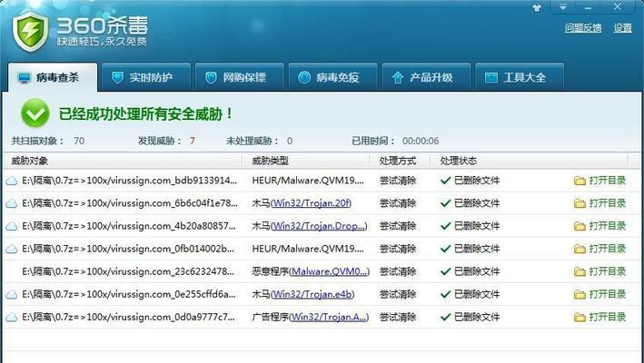Screen dimensions: 644x363
Task: Click 打开目录 folder icon for 23c6232478 row
Action: point(580,271)
